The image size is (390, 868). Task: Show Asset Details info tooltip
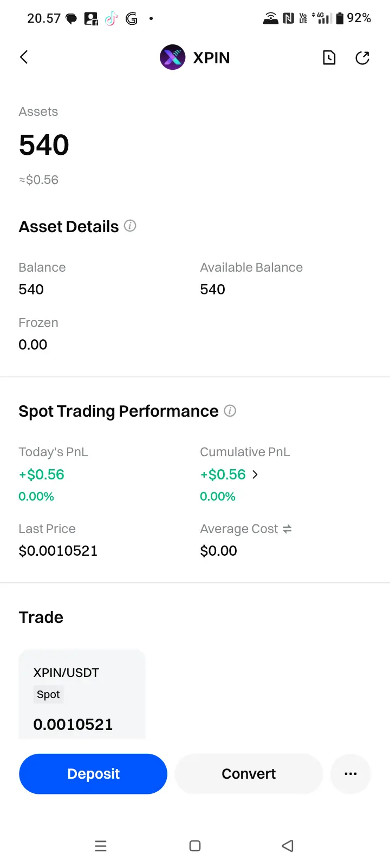pos(130,226)
